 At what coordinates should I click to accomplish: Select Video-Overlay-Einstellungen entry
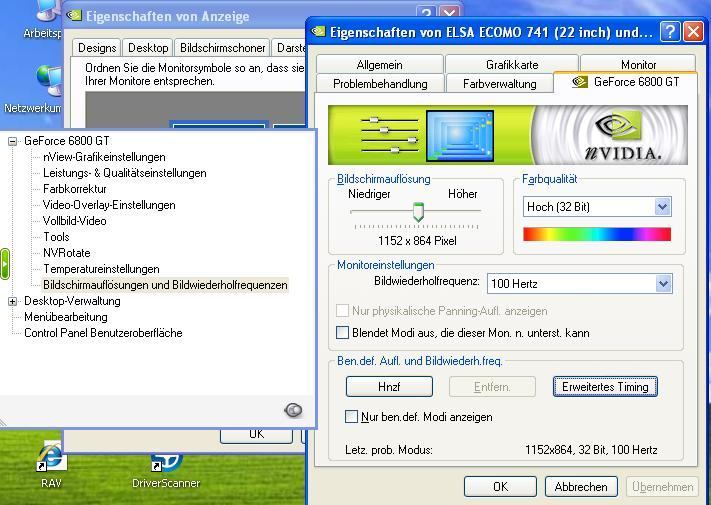click(x=109, y=205)
